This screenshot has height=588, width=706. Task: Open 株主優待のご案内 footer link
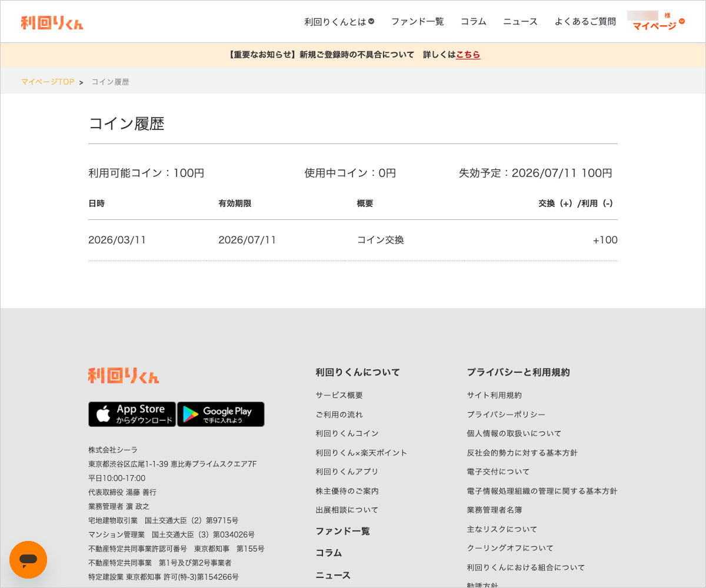point(347,491)
